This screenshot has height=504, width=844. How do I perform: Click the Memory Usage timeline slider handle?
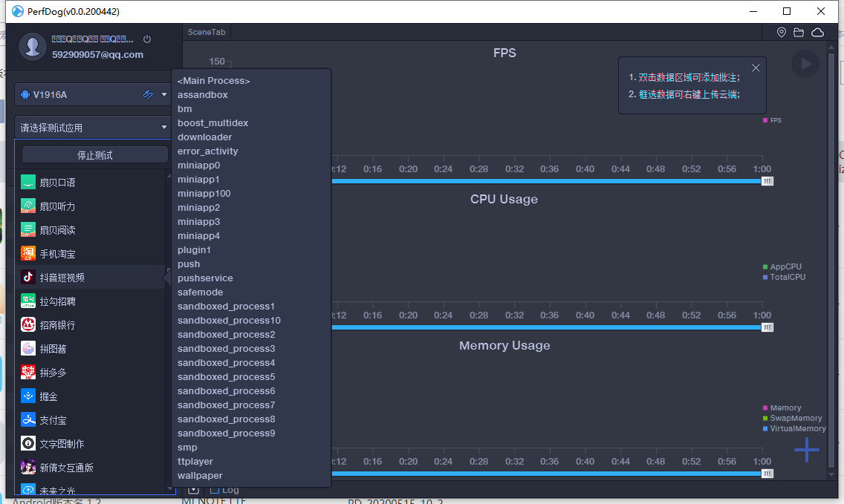767,474
